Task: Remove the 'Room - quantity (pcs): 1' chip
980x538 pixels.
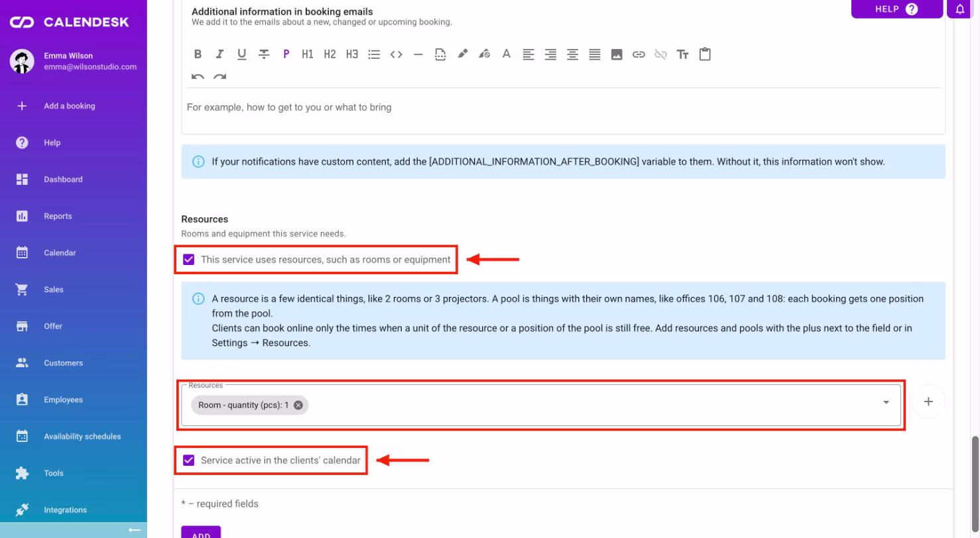Action: coord(298,405)
